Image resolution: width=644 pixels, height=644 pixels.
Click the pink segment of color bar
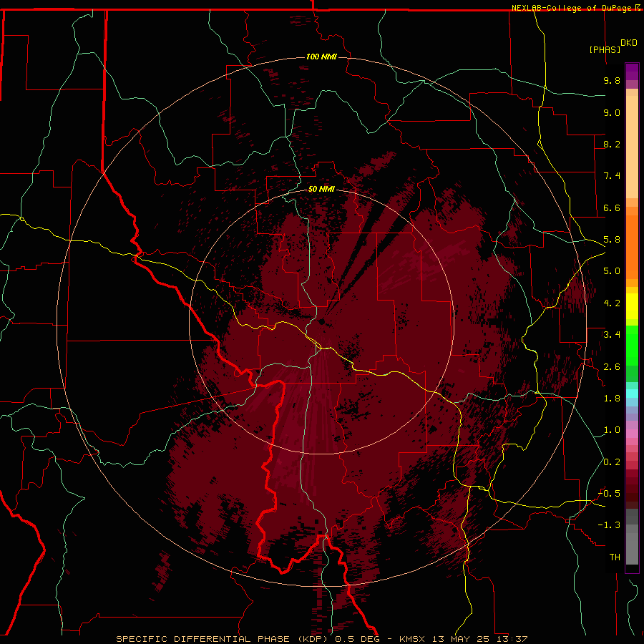pos(632,434)
